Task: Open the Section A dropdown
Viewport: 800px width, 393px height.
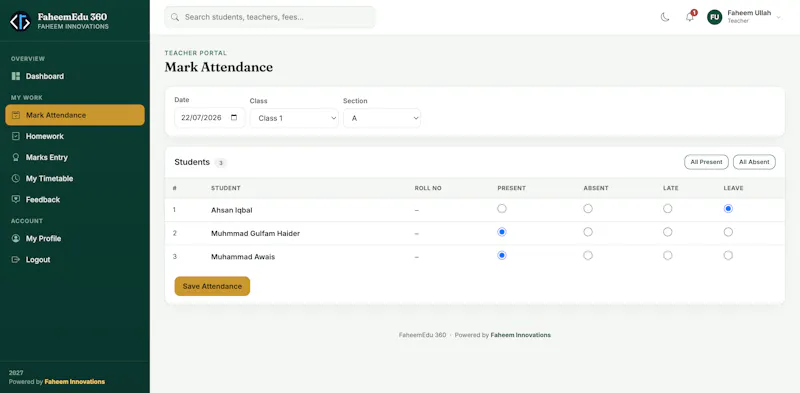Action: pyautogui.click(x=382, y=118)
